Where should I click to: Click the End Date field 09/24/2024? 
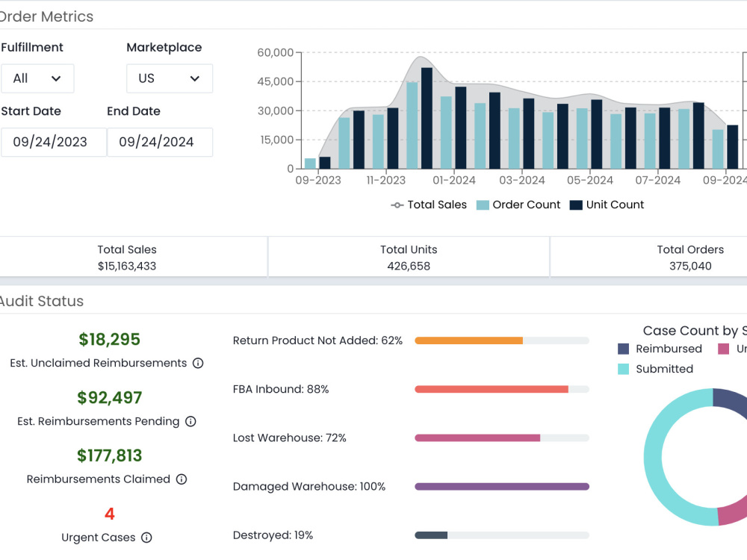tap(160, 142)
